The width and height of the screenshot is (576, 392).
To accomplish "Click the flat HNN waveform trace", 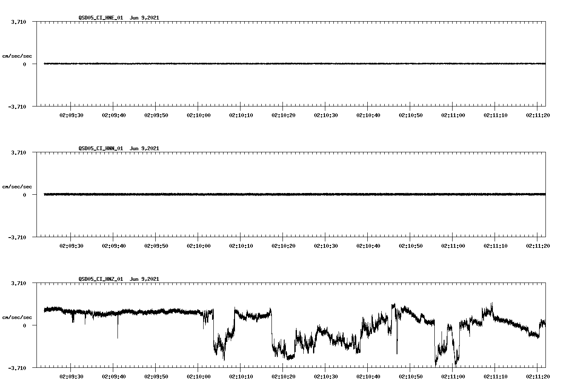I will 295,194.
